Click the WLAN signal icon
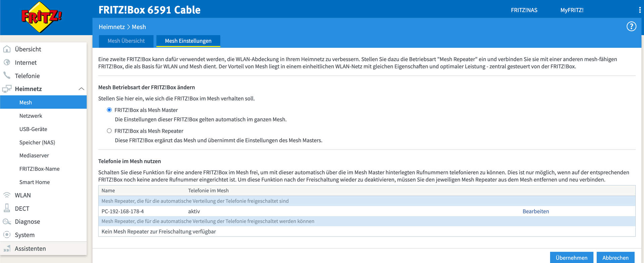The image size is (644, 263). [x=7, y=195]
